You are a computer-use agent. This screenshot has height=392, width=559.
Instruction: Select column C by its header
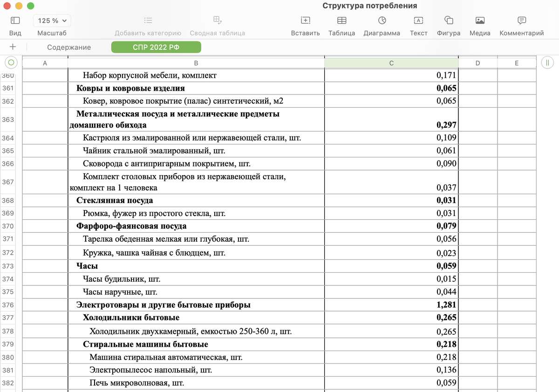(391, 62)
